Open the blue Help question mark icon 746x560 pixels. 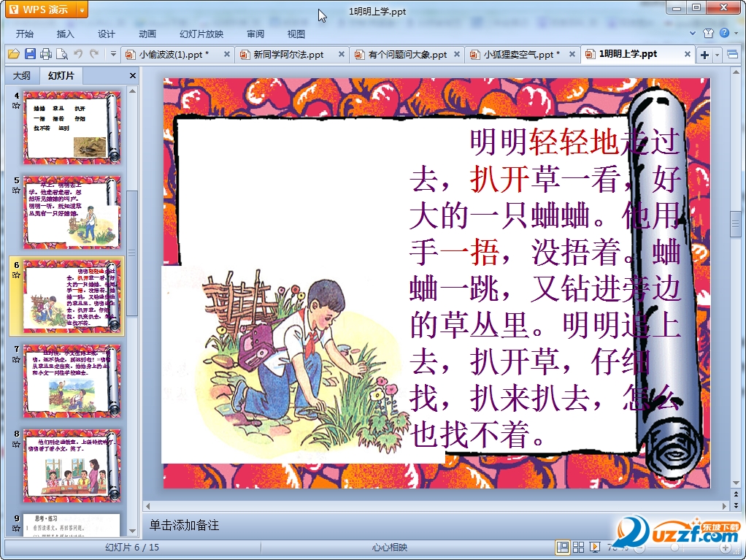coord(724,33)
